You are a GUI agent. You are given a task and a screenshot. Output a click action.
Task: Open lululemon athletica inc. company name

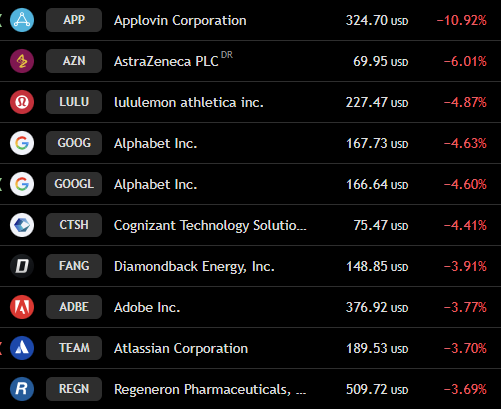pyautogui.click(x=189, y=102)
